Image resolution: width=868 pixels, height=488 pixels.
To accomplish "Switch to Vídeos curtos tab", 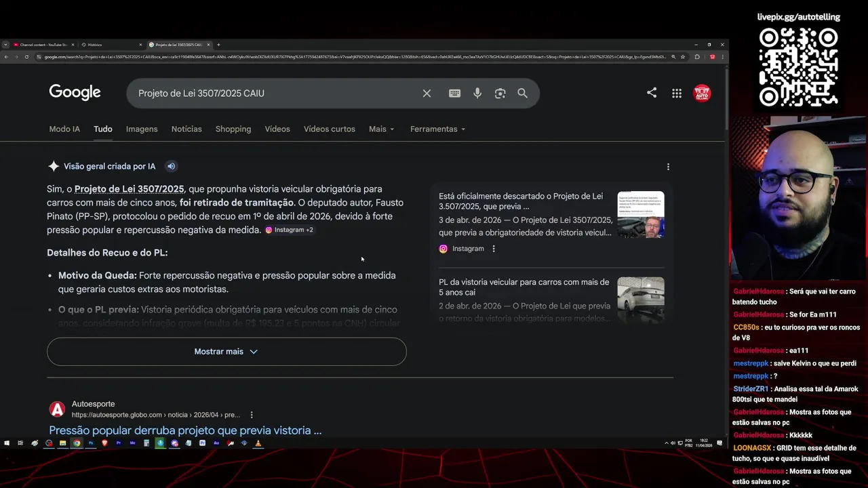I will [x=330, y=129].
